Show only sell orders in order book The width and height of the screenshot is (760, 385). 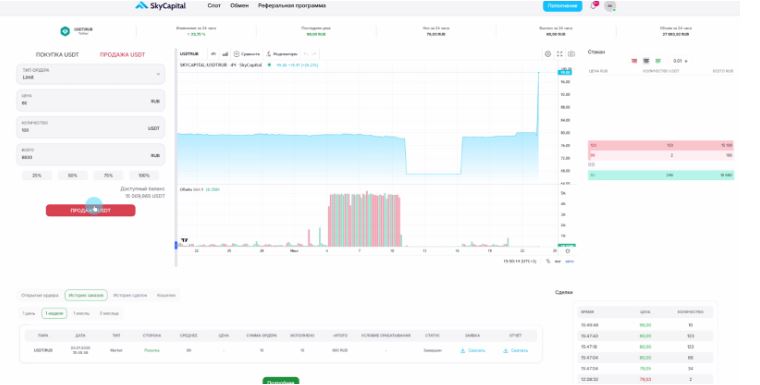coord(634,61)
